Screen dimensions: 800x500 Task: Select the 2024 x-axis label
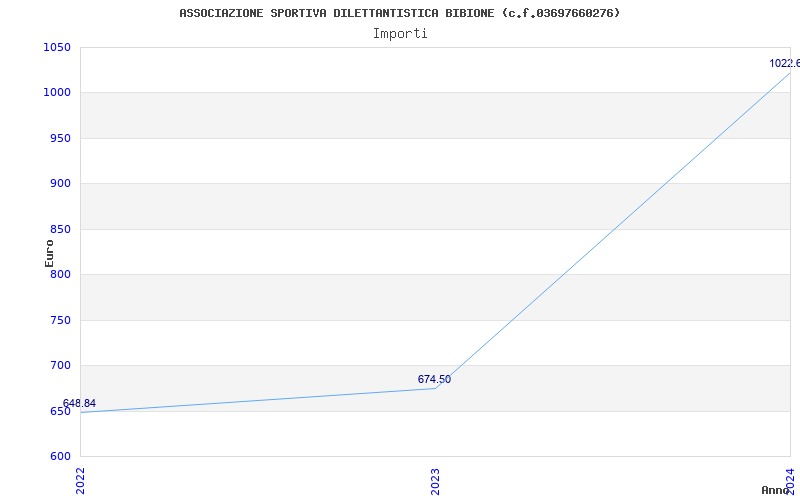pyautogui.click(x=790, y=481)
